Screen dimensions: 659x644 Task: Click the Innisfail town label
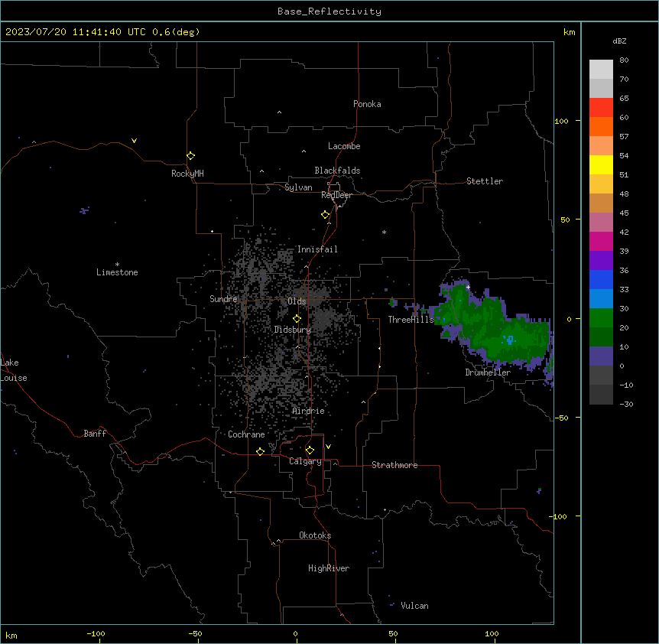317,249
